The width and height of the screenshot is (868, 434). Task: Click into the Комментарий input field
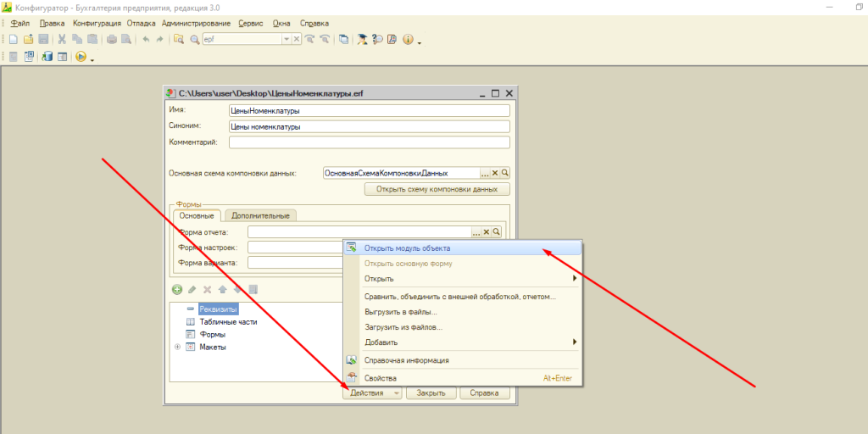pos(368,142)
